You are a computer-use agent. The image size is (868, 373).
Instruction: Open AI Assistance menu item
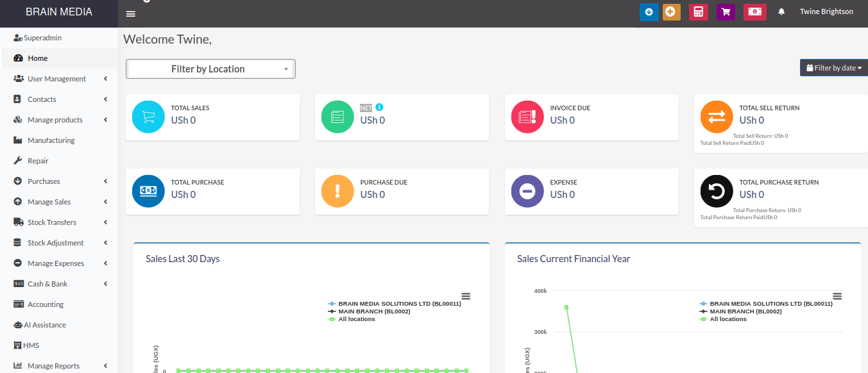coord(59,325)
